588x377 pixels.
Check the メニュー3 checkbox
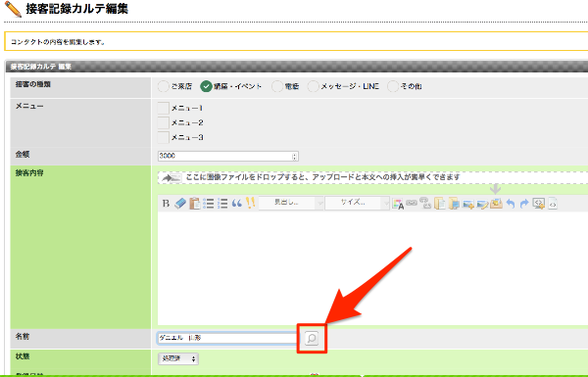pyautogui.click(x=163, y=137)
